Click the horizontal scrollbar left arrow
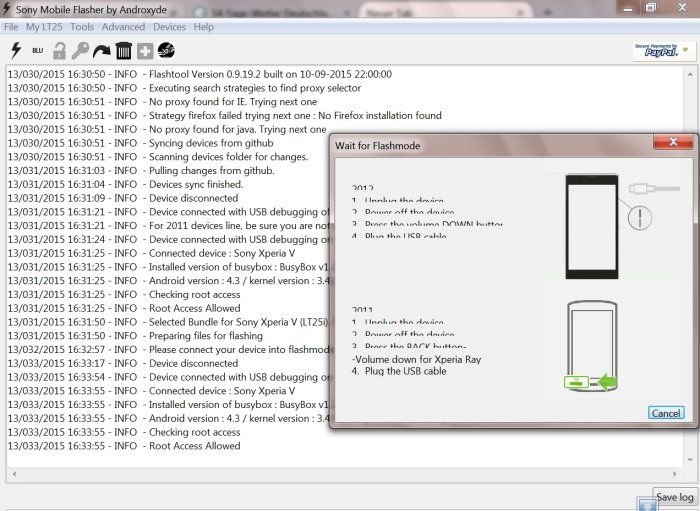The height and width of the screenshot is (511, 700). tap(14, 474)
